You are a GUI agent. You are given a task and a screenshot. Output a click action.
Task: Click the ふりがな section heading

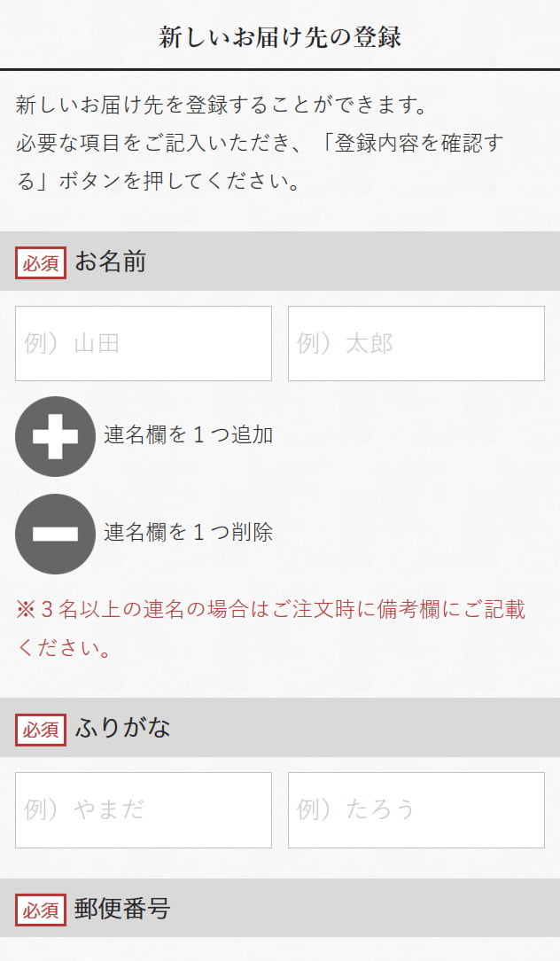tap(123, 729)
